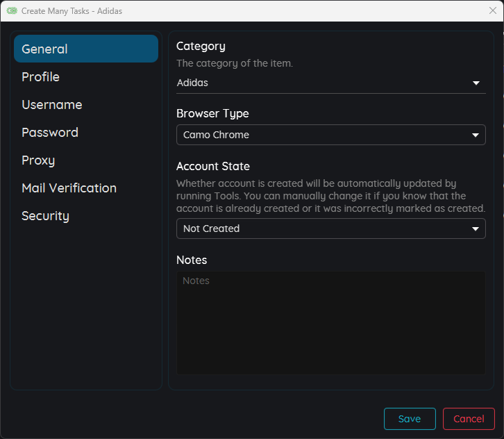Image resolution: width=504 pixels, height=439 pixels.
Task: Click the Create Many Tasks title bar text
Action: (72, 11)
